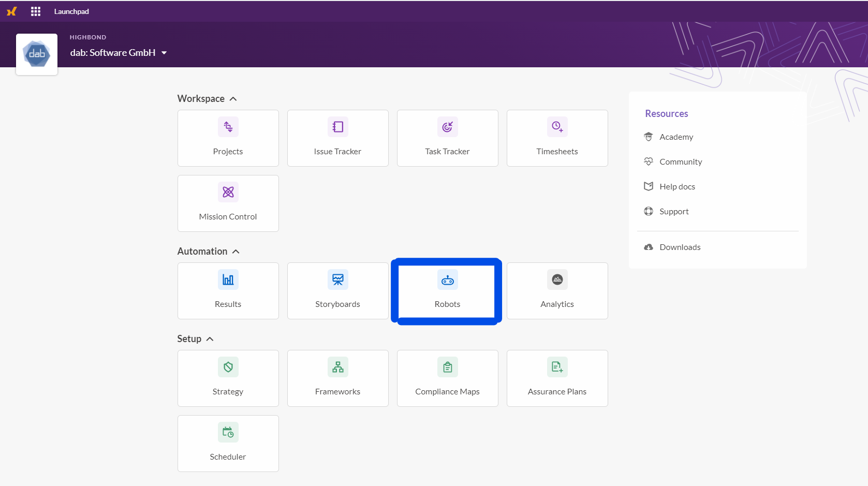Open the Results app tile

[228, 291]
